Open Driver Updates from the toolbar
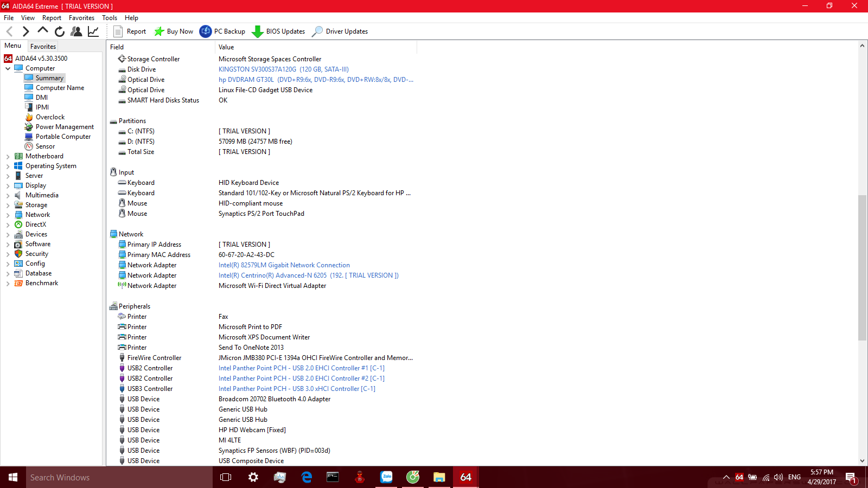The height and width of the screenshot is (488, 868). pyautogui.click(x=340, y=31)
